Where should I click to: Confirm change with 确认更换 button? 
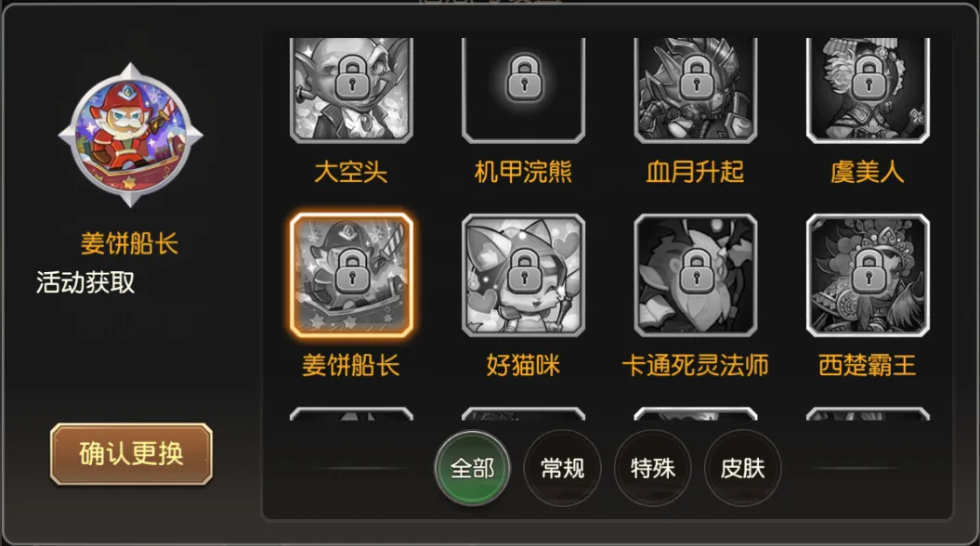click(x=131, y=454)
